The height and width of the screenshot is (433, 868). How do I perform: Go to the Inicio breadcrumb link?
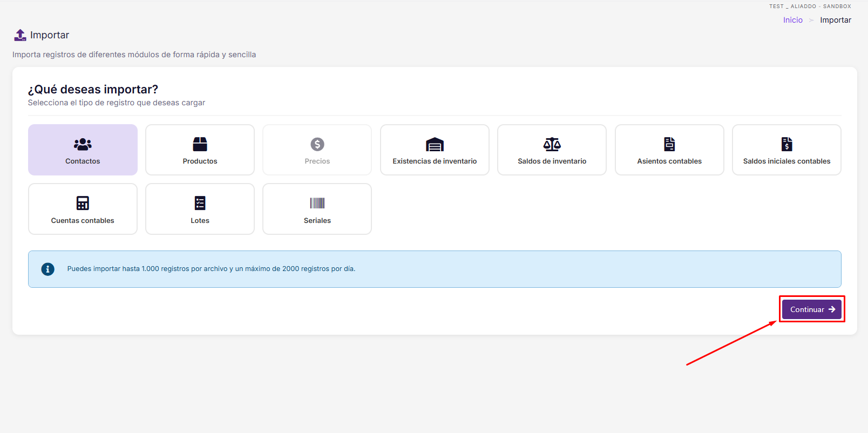point(793,20)
